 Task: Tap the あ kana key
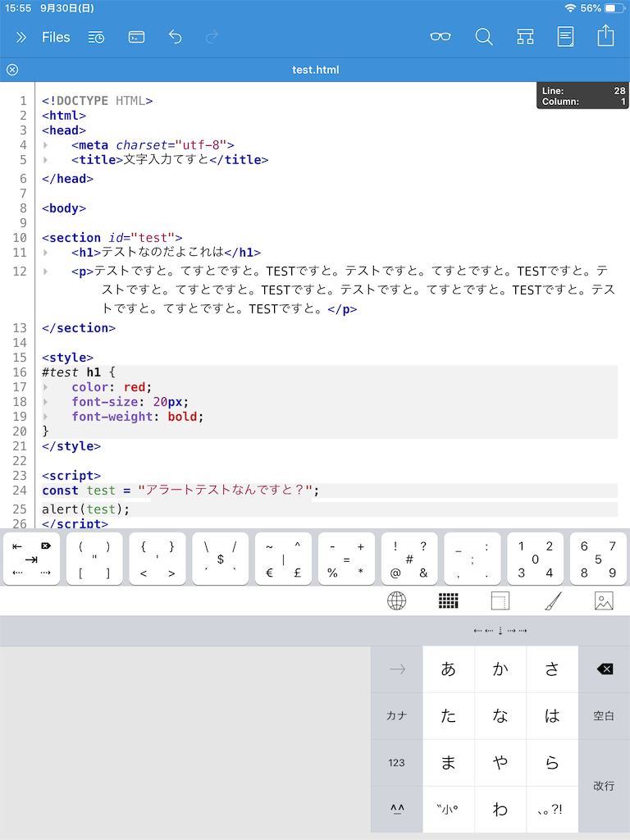(449, 669)
